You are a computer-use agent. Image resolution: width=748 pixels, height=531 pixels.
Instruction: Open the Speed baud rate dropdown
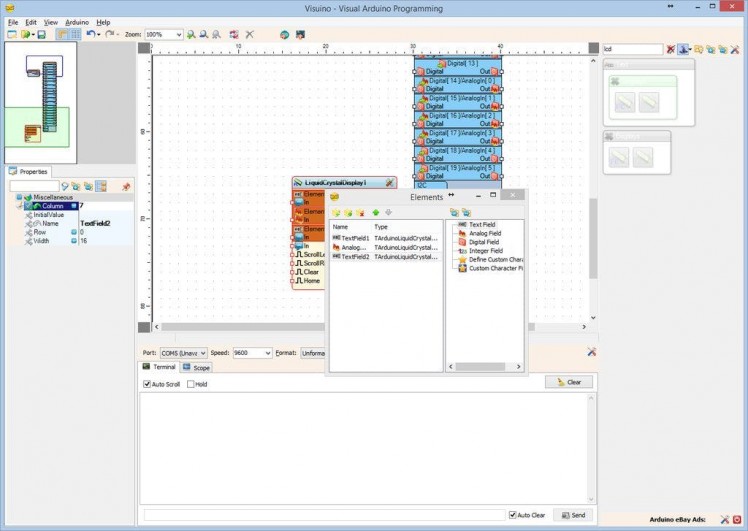[267, 353]
